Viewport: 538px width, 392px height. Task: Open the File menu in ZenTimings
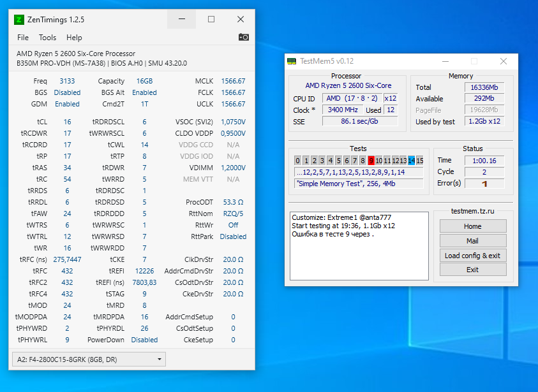coord(23,38)
